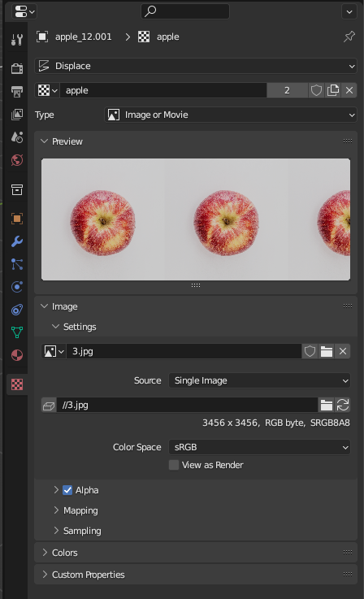Open the Tool properties tab

coord(17,39)
